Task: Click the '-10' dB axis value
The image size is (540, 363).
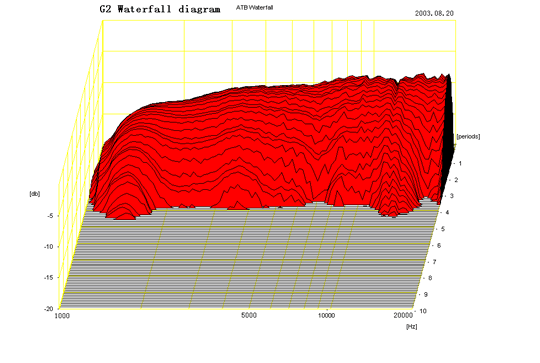Action: pyautogui.click(x=49, y=247)
